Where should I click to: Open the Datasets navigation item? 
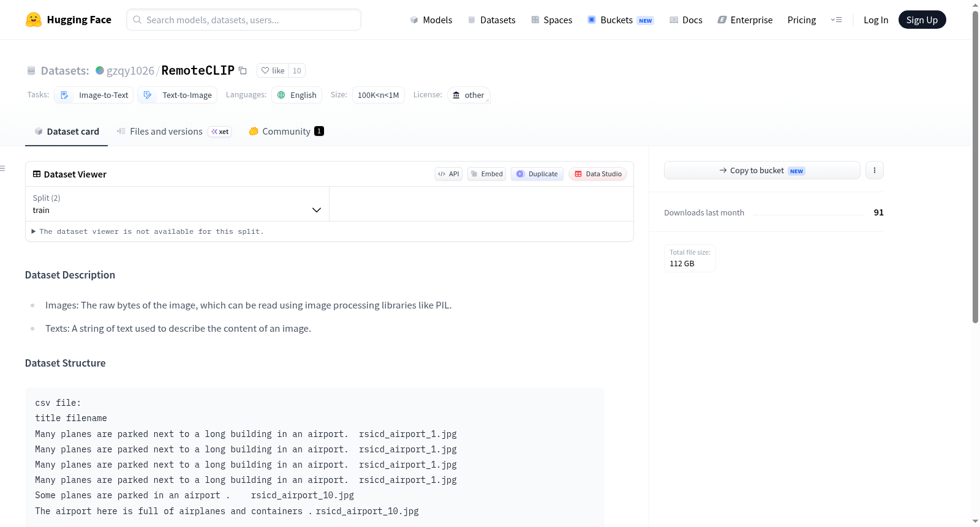click(492, 20)
